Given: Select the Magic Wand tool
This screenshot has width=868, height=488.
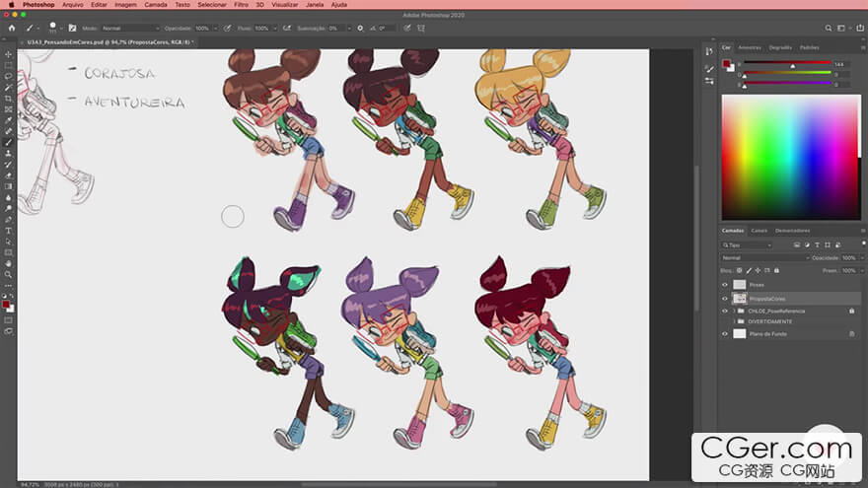Looking at the screenshot, I should pyautogui.click(x=8, y=88).
